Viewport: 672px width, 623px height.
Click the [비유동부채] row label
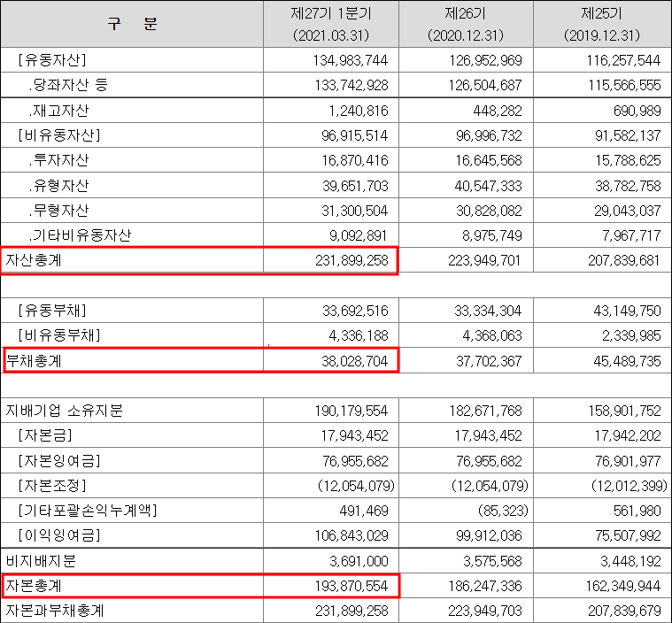[59, 335]
